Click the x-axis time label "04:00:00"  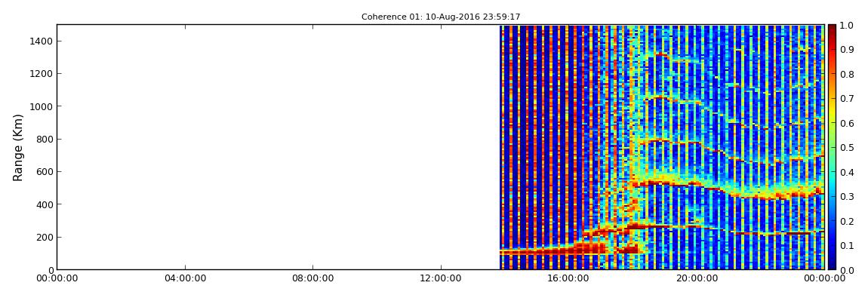click(x=185, y=279)
